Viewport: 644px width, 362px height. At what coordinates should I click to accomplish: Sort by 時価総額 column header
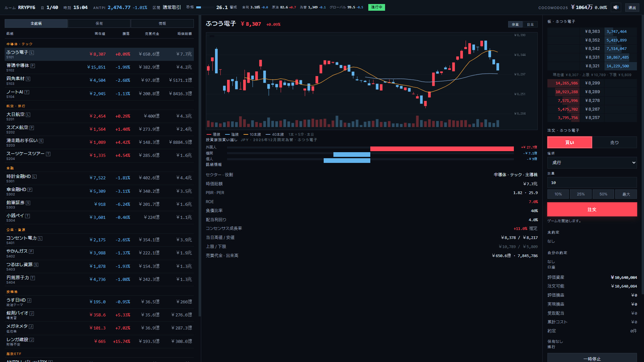[x=184, y=34]
